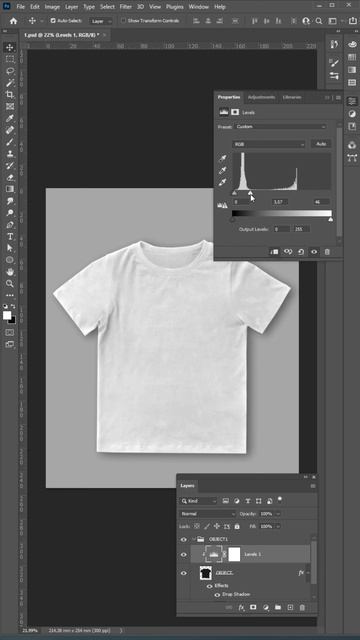
Task: Toggle the Auto-Select checkbox
Action: coord(53,21)
